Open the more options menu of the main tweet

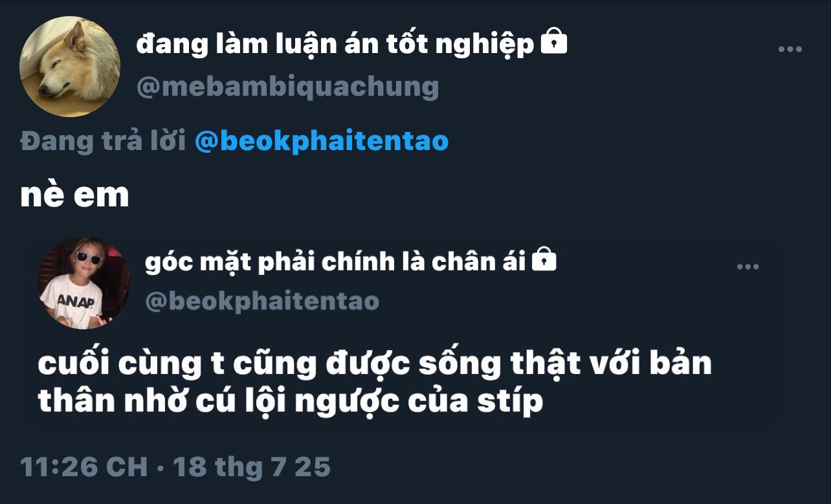tap(790, 50)
